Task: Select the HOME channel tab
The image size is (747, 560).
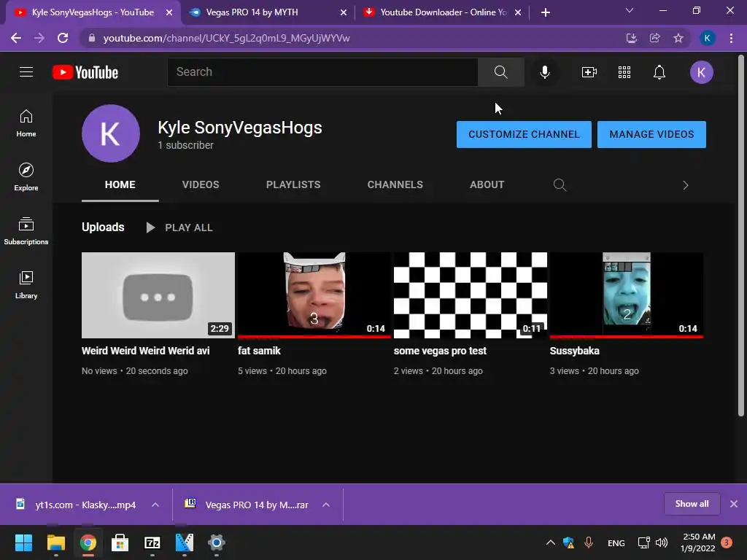Action: [120, 184]
